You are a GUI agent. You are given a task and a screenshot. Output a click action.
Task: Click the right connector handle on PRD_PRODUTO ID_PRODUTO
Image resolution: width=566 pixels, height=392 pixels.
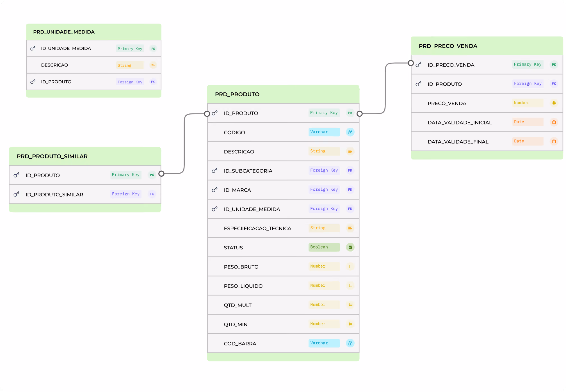pos(360,114)
